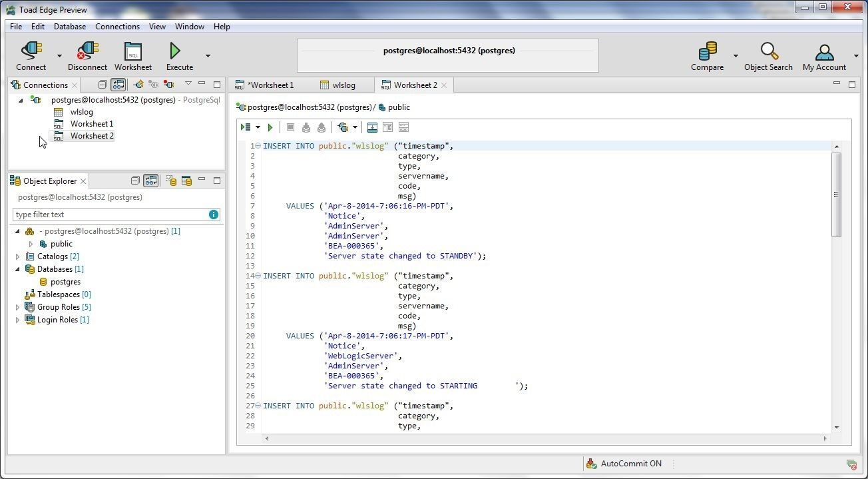This screenshot has height=479, width=868.
Task: Click the rollback icon in worksheet toolbar
Action: (322, 127)
